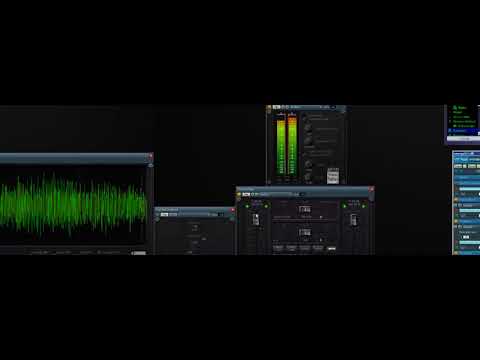
Task: Click the white label button in the mixer window's header
Action: pos(246,194)
